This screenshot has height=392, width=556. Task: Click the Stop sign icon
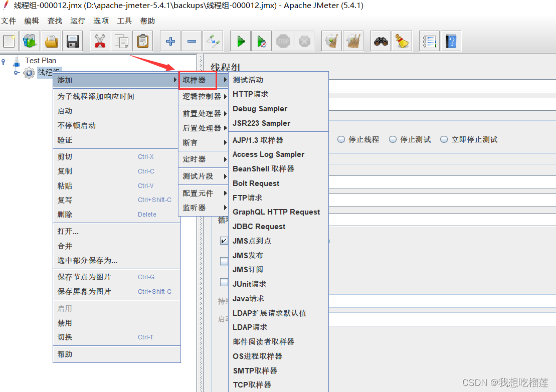(x=283, y=41)
